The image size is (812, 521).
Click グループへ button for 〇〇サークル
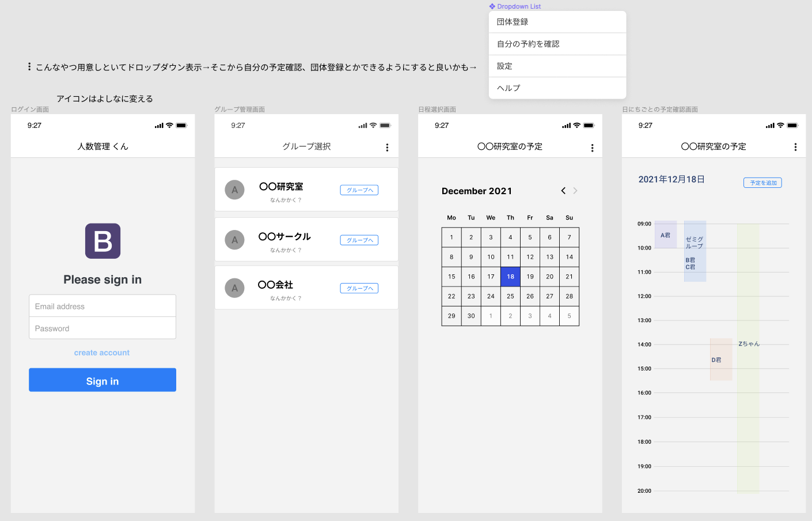[x=359, y=240]
